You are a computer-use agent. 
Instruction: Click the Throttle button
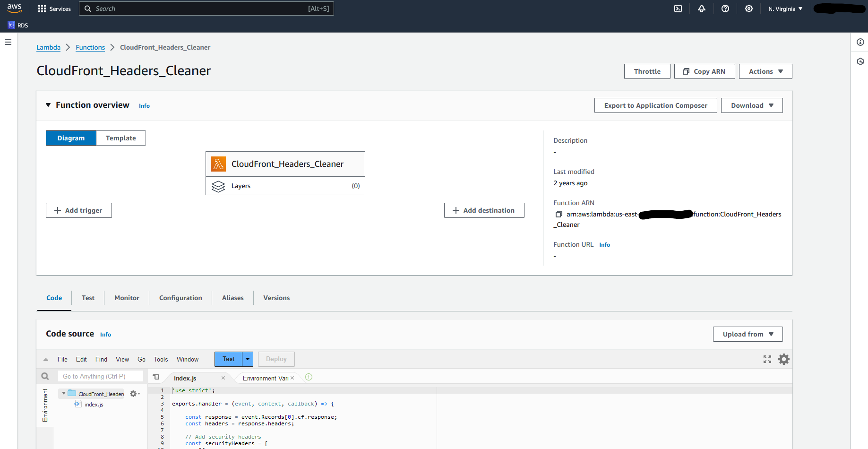647,71
